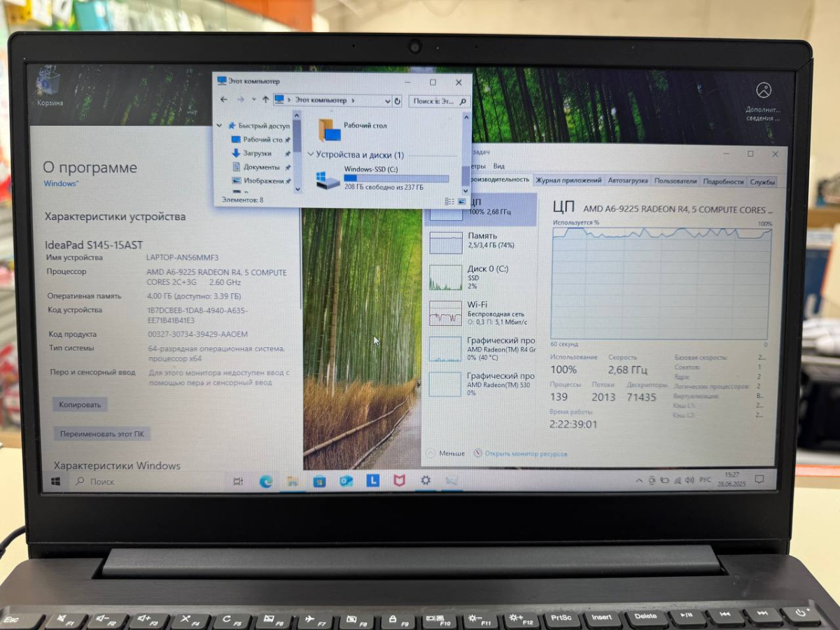Viewport: 840px width, 630px height.
Task: Open Outlook mail taskbar icon
Action: [346, 482]
